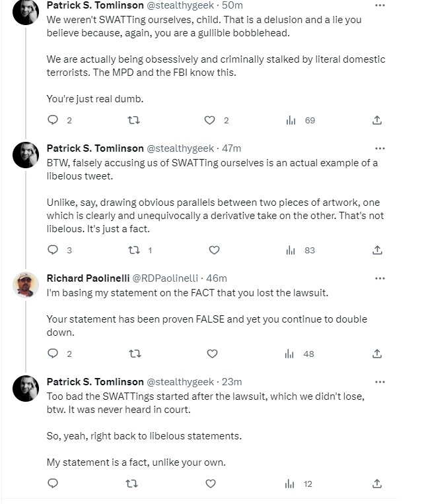
Task: Like the 47m 'libelous tweet' post
Action: [x=214, y=250]
